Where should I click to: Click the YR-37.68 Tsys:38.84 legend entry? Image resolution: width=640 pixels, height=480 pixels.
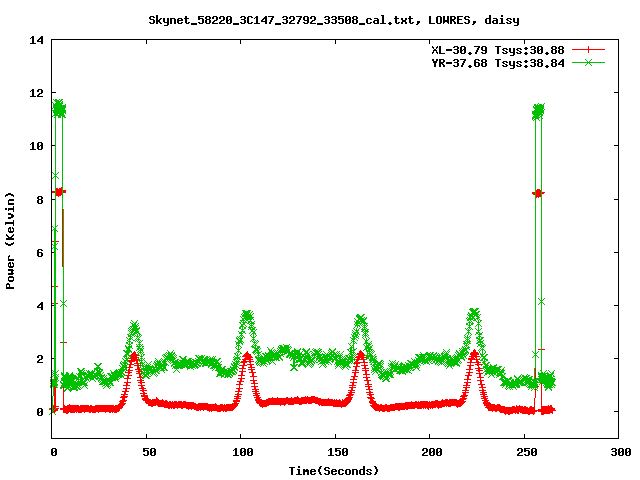[x=498, y=63]
